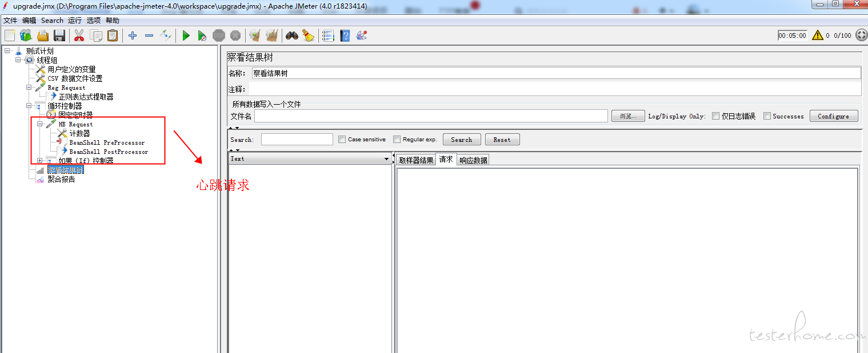This screenshot has width=868, height=353.
Task: Start the test with green play icon
Action: coord(186,35)
